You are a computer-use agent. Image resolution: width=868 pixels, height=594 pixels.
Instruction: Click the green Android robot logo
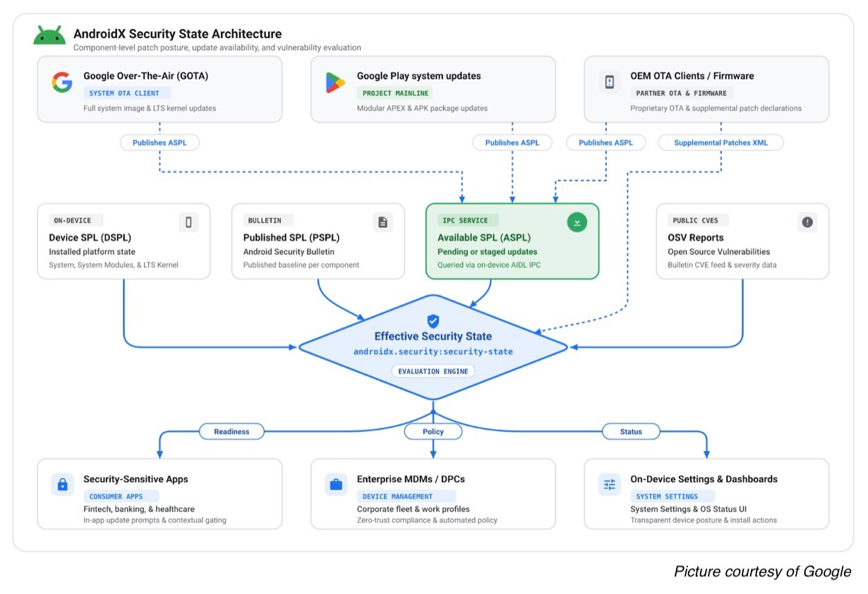click(49, 35)
